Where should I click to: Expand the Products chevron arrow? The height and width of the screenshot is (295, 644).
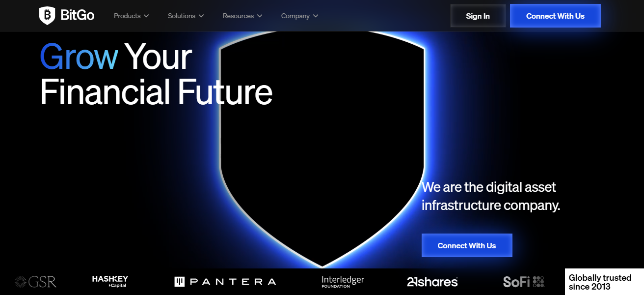tap(146, 16)
